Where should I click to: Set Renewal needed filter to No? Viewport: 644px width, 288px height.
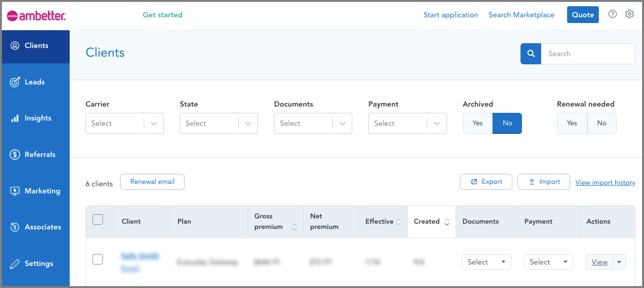pyautogui.click(x=602, y=123)
